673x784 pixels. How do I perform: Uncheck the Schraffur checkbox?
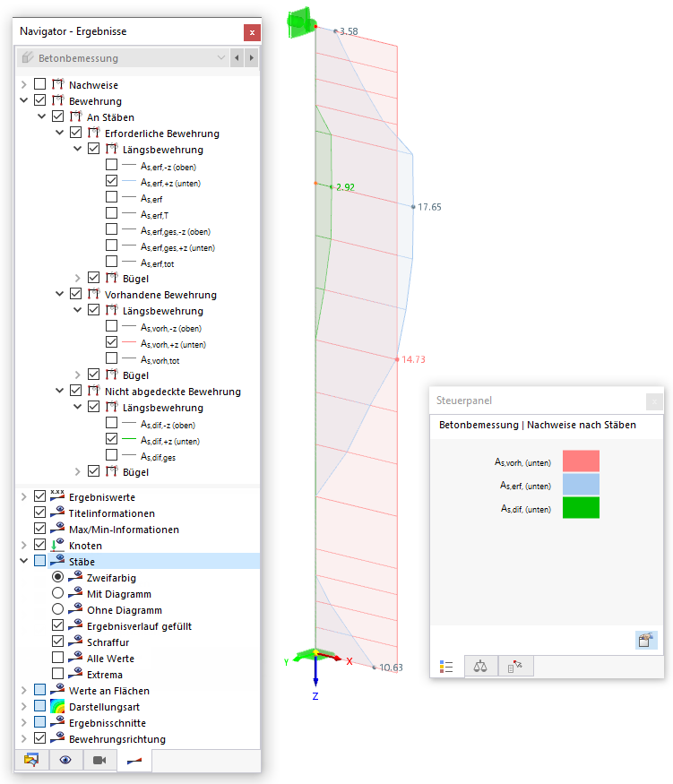(58, 641)
